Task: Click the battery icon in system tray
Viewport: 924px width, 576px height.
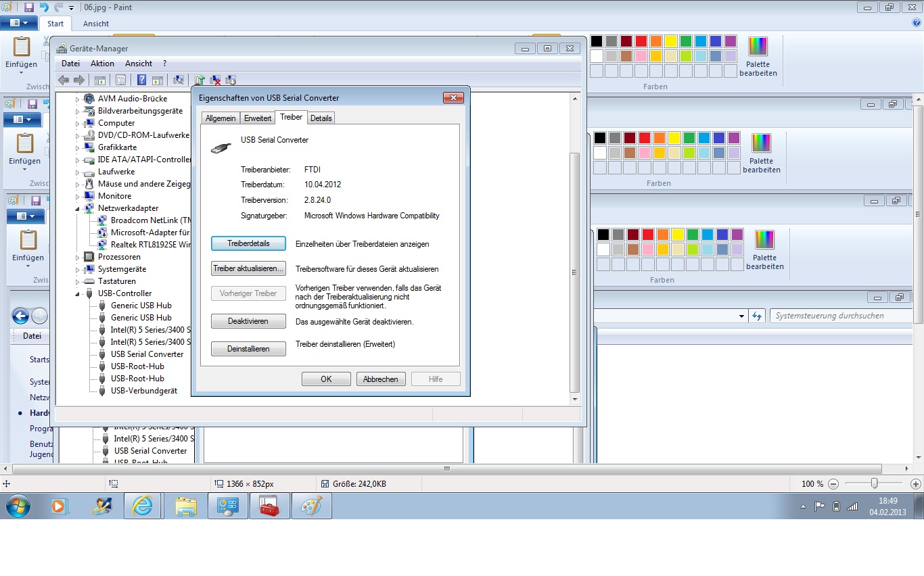Action: (x=836, y=506)
